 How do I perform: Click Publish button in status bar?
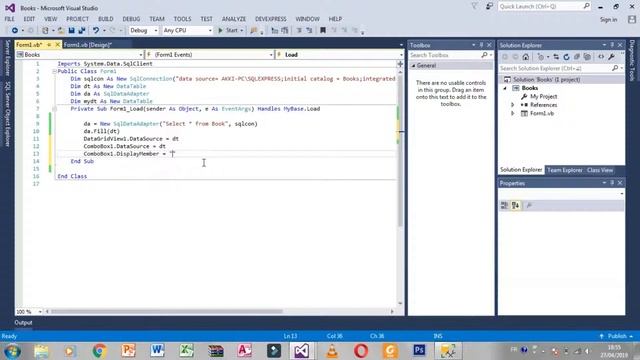(x=617, y=336)
